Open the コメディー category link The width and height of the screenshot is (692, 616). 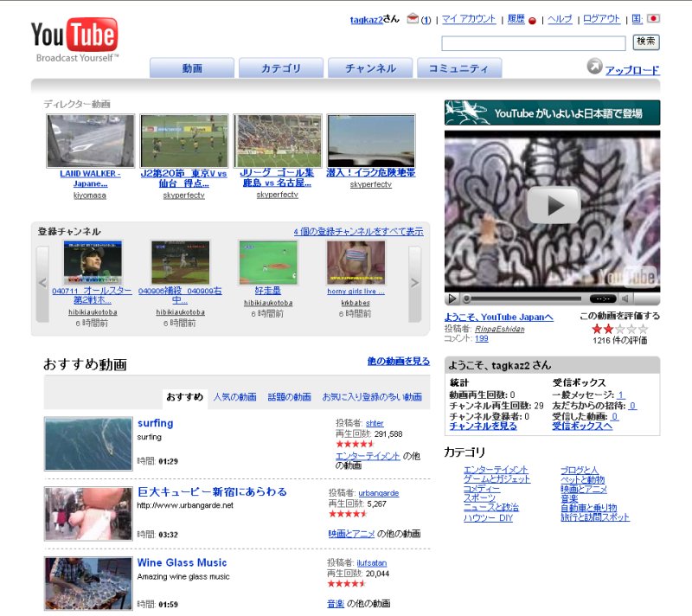point(482,489)
